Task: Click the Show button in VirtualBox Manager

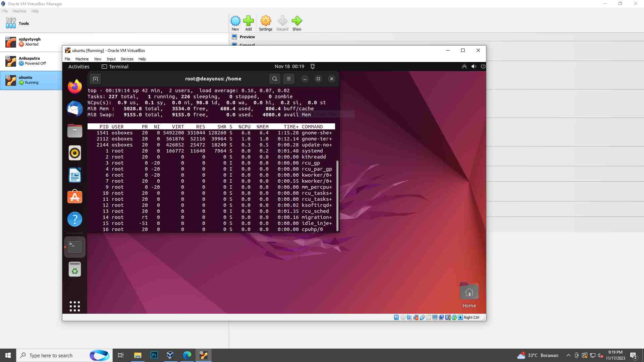Action: coord(297,23)
